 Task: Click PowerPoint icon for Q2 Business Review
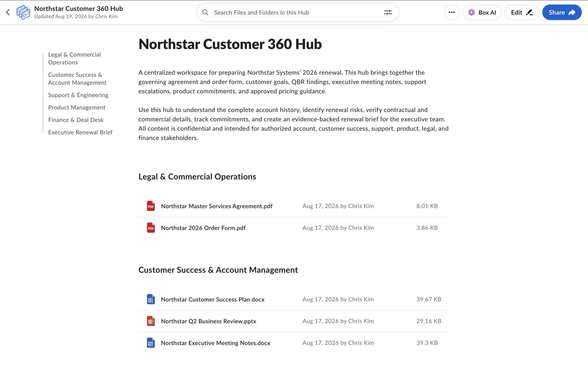[x=151, y=321]
